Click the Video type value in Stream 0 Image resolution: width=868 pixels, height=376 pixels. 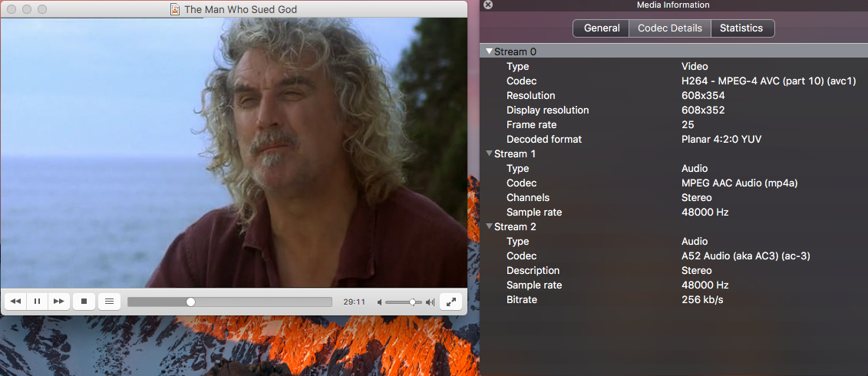pos(695,67)
